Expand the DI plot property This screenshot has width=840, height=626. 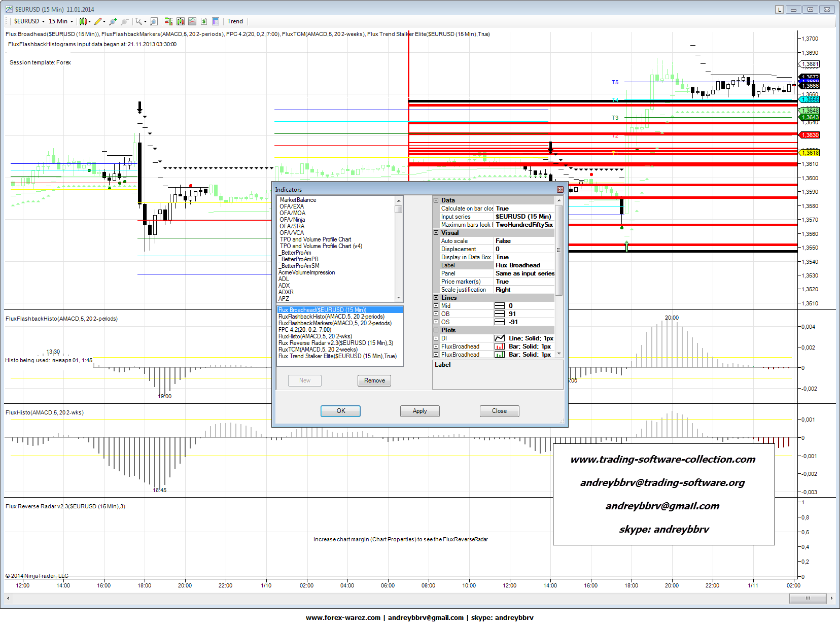[436, 338]
